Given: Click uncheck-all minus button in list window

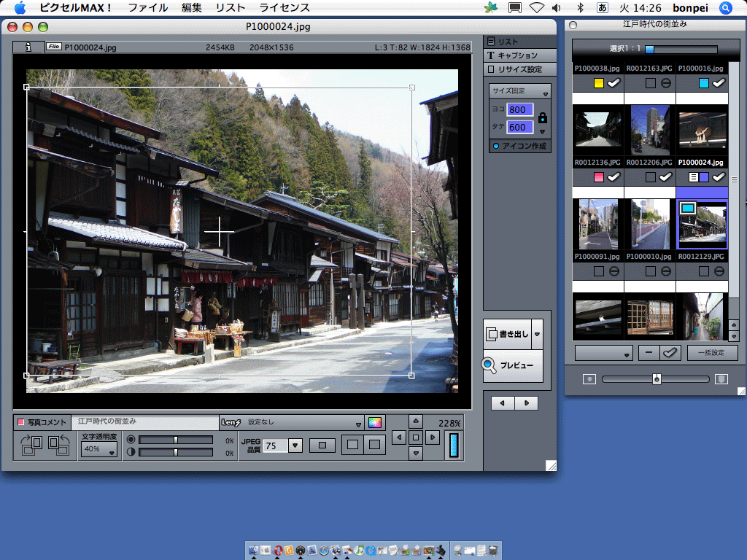Looking at the screenshot, I should coord(649,353).
